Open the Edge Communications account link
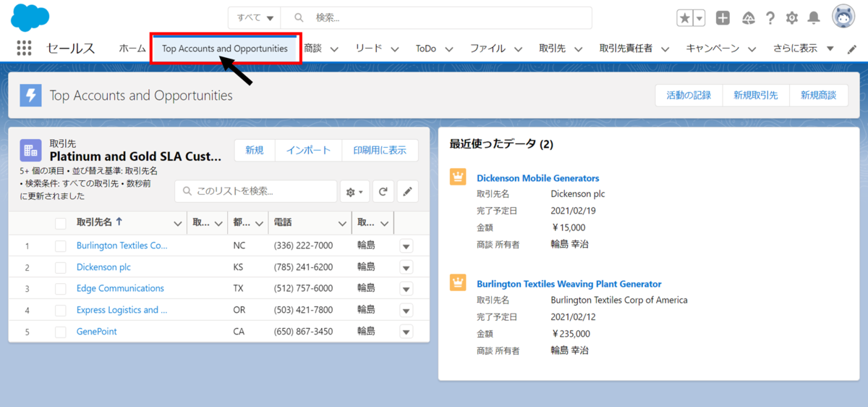 [x=120, y=288]
